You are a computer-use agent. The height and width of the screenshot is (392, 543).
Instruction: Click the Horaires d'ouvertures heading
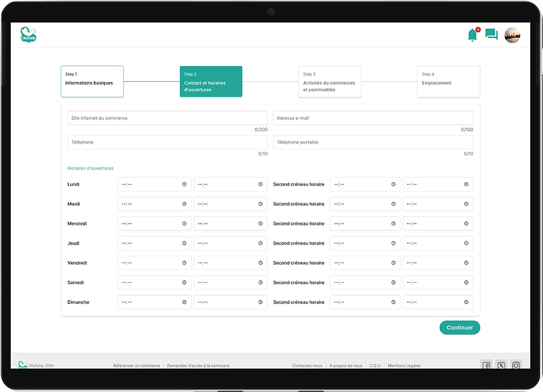click(x=90, y=168)
